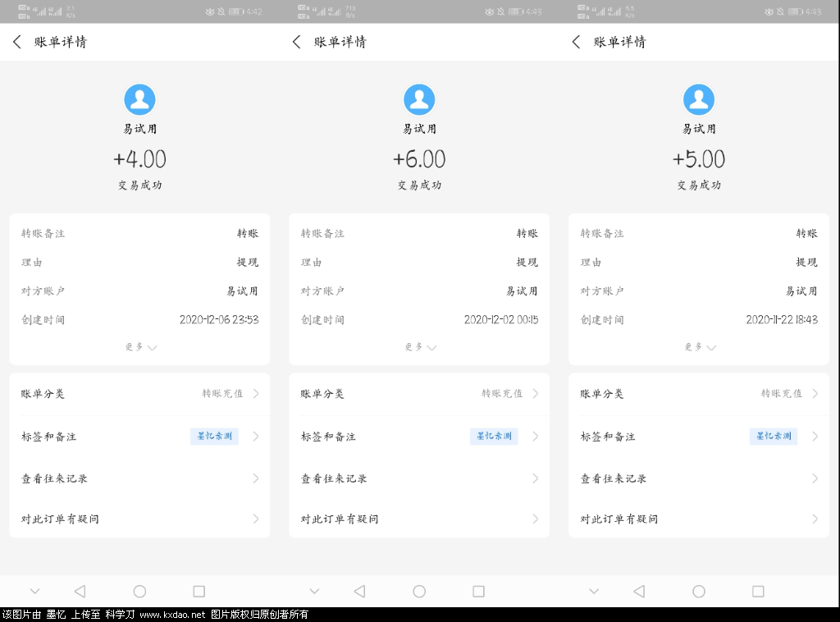Tap the 墨忆亲测 tag in 标签和备注
The width and height of the screenshot is (840, 622).
216,437
